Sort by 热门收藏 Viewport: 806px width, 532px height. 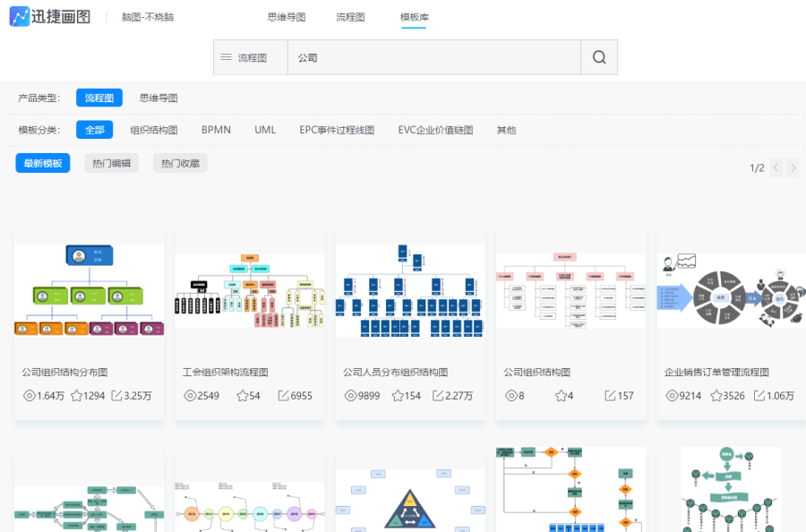[180, 163]
